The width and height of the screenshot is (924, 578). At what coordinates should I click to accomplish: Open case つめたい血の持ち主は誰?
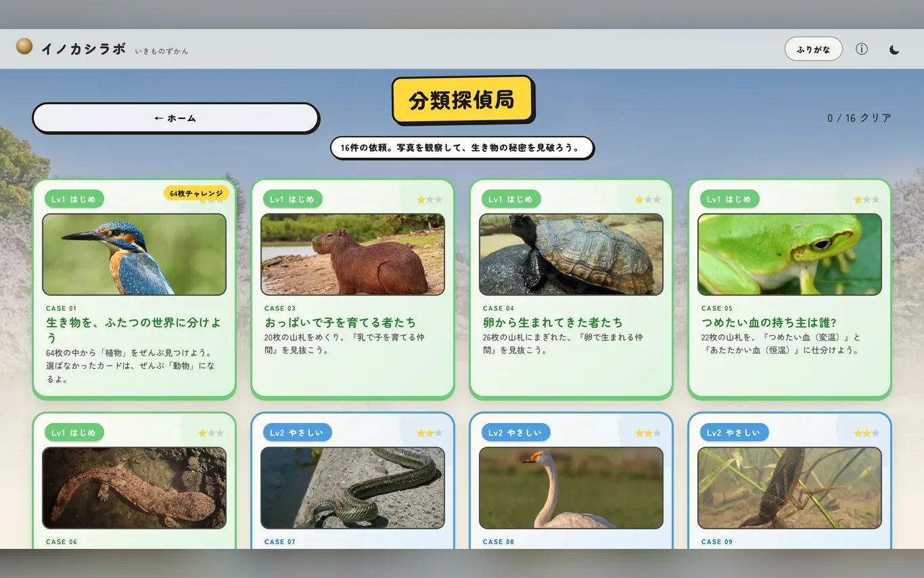click(x=769, y=322)
